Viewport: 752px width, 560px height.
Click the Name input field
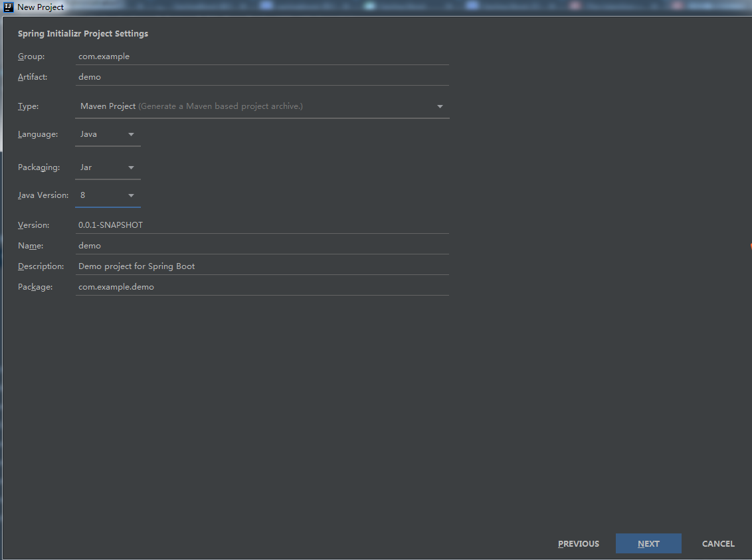(x=262, y=246)
